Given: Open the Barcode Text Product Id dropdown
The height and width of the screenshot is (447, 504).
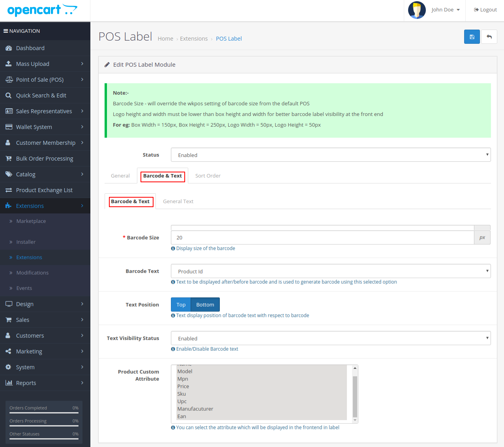Looking at the screenshot, I should 331,271.
